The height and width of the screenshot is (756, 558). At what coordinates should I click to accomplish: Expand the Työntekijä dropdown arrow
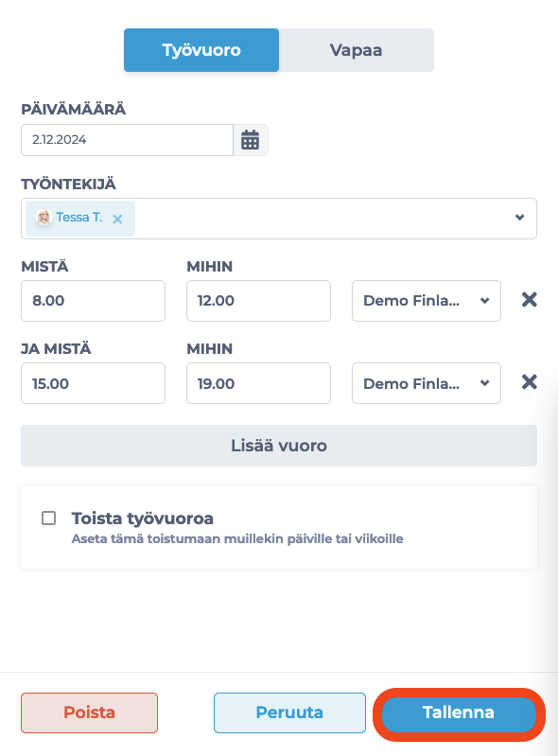(519, 218)
